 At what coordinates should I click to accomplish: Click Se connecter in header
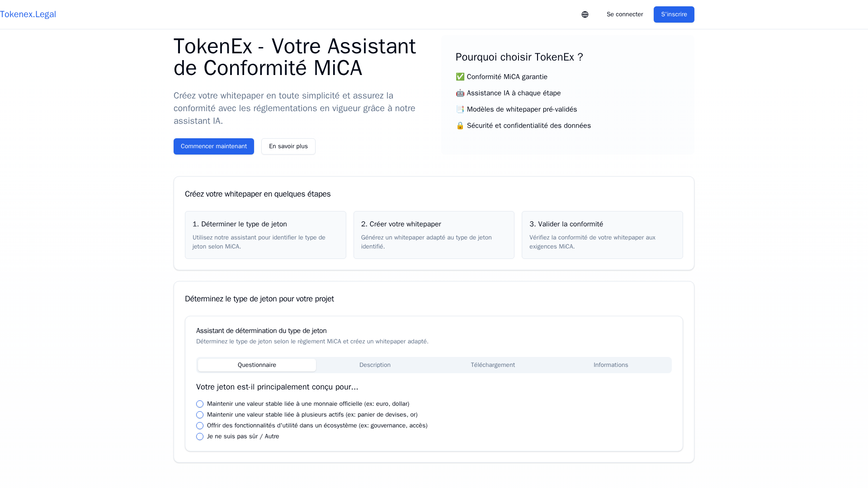[x=624, y=14]
